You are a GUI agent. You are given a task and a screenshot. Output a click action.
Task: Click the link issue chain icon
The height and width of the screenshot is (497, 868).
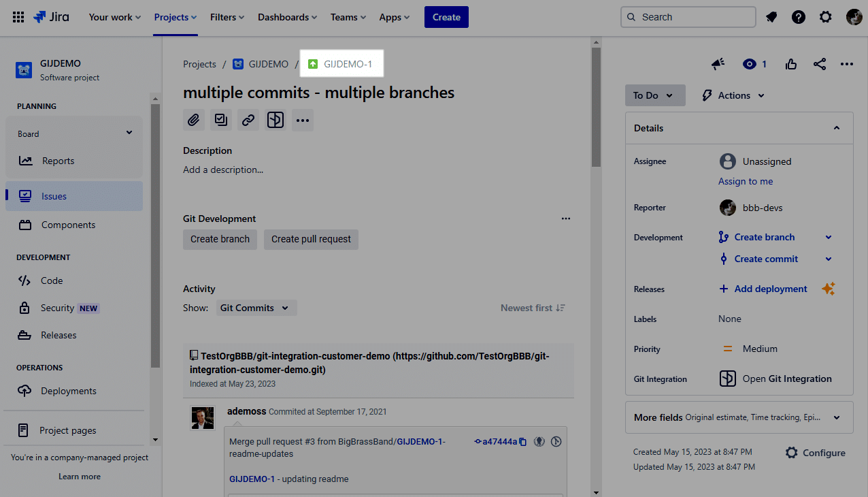(x=248, y=120)
